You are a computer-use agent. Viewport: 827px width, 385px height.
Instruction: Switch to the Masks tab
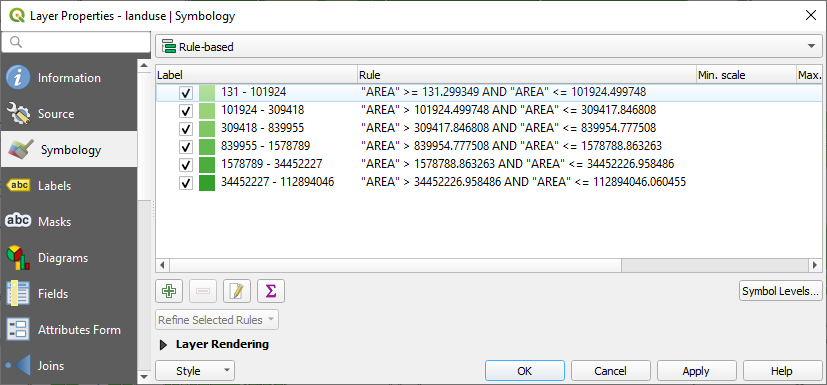point(69,222)
